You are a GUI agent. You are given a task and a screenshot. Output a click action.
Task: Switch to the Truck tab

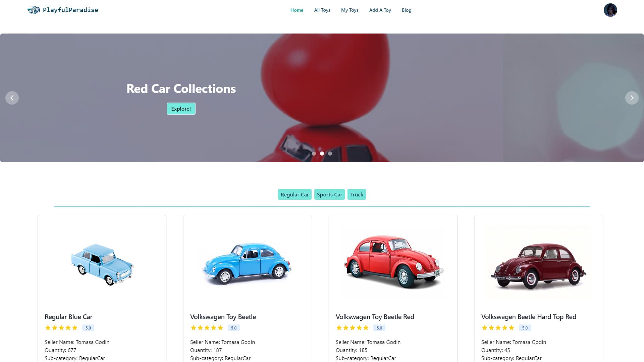coord(357,194)
